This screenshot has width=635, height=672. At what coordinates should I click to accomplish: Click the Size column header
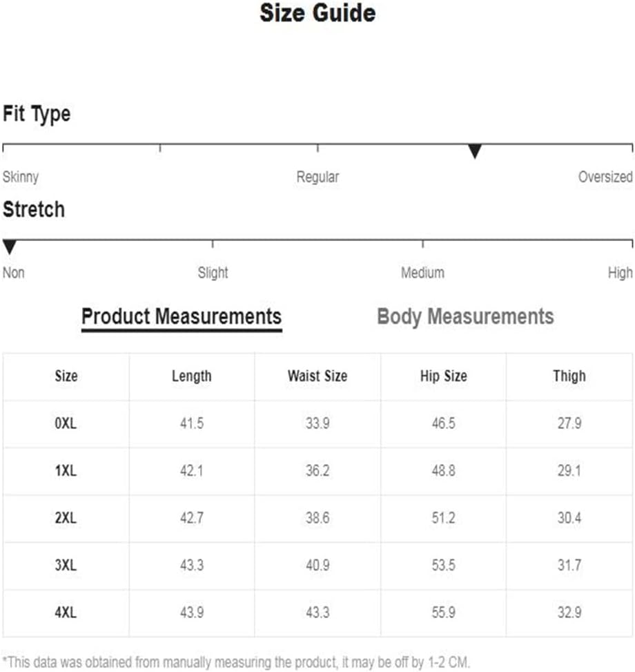pyautogui.click(x=66, y=376)
